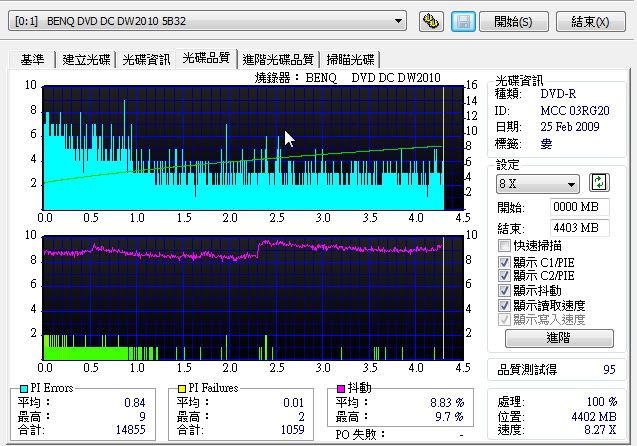Open the 進階光碟品質 tab
The image size is (637, 446).
278,60
